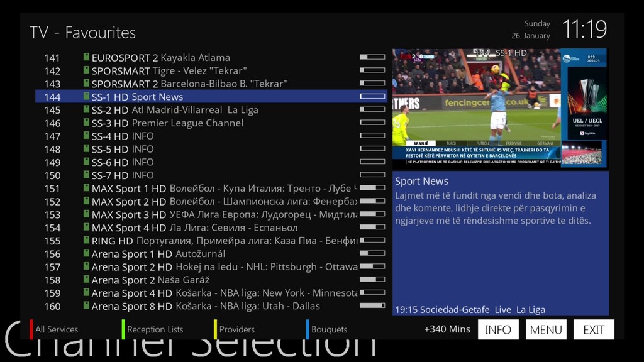
Task: Select the 'SS-4 HD INFO' channel row
Action: [x=211, y=136]
